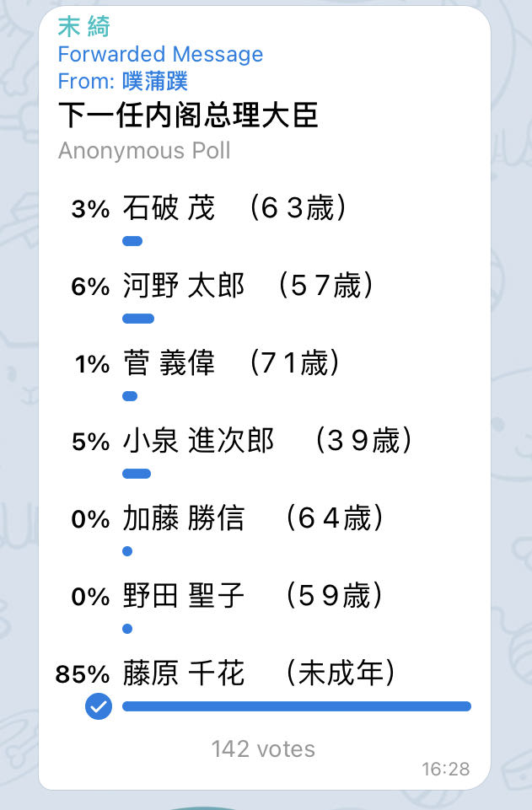Screen dimensions: 532x810
Task: Click the 16:28 message timestamp
Action: tap(446, 769)
